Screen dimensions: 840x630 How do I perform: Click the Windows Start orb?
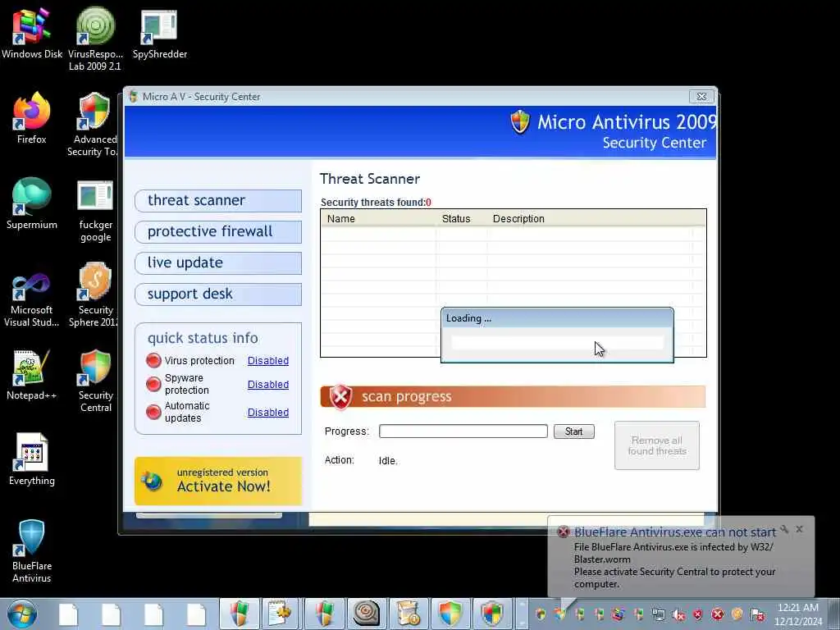[22, 614]
